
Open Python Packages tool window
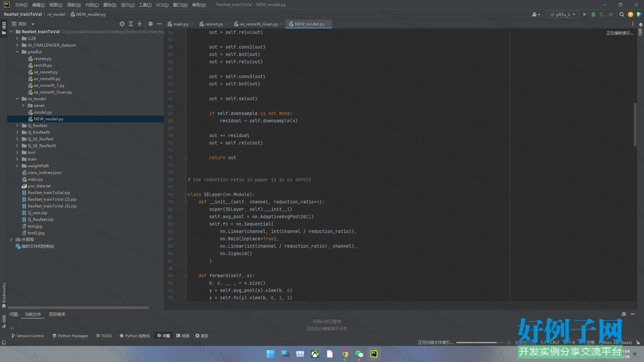coord(70,336)
